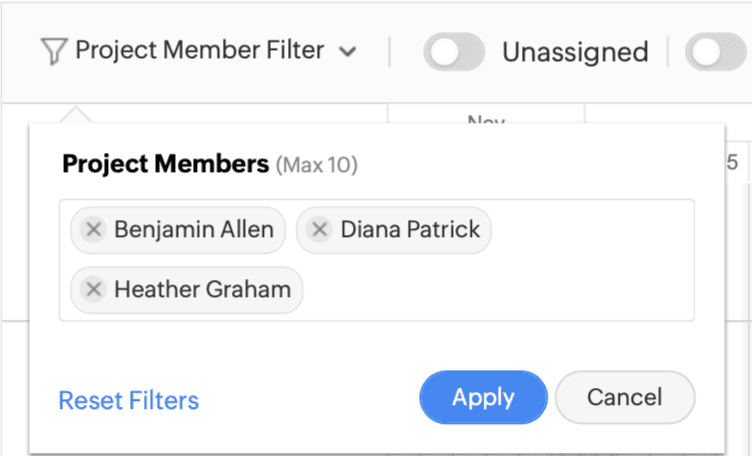Expand the Project Member Filter chevron
This screenshot has height=456, width=752.
click(347, 52)
